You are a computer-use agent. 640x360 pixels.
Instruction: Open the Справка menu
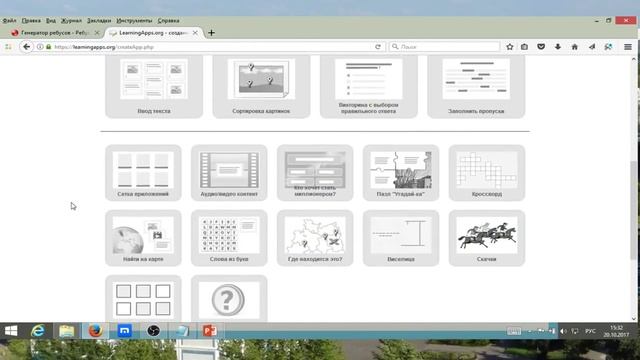point(168,20)
